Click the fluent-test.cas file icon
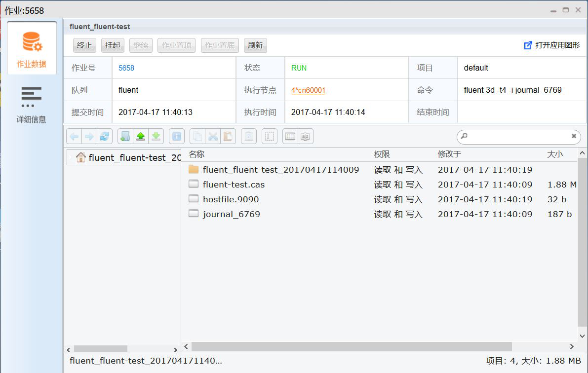This screenshot has height=373, width=588. click(194, 184)
